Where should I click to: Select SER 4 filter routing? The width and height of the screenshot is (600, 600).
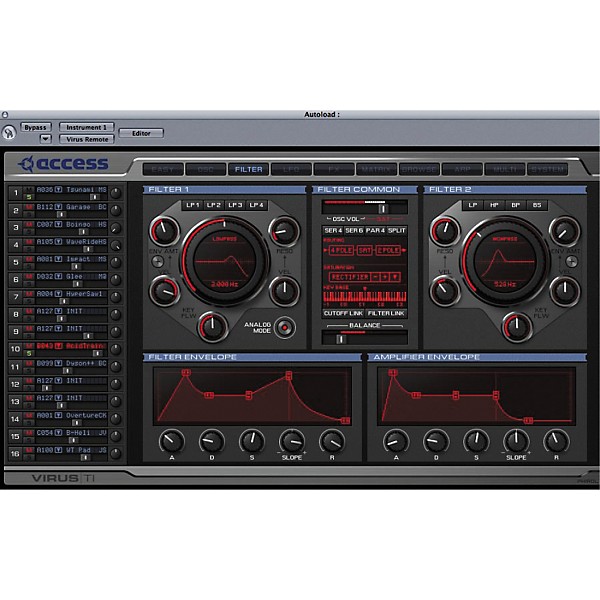(x=333, y=231)
